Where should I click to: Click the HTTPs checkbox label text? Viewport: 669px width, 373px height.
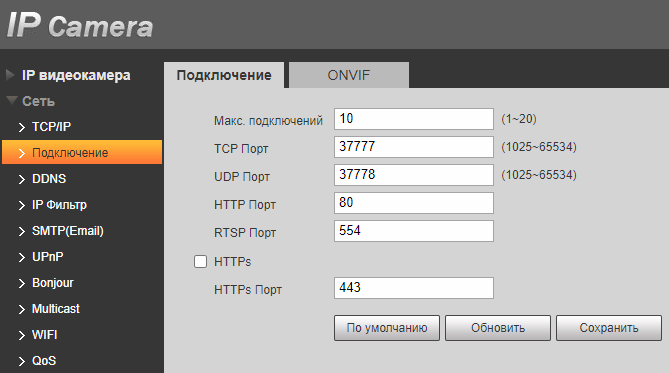pos(233,262)
